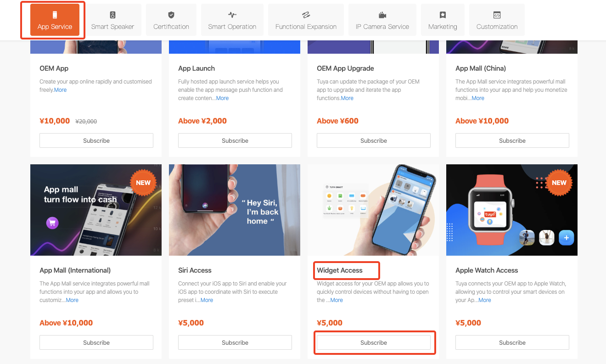Read More about OEM App Upgrade
Image resolution: width=606 pixels, height=364 pixels.
(x=347, y=98)
